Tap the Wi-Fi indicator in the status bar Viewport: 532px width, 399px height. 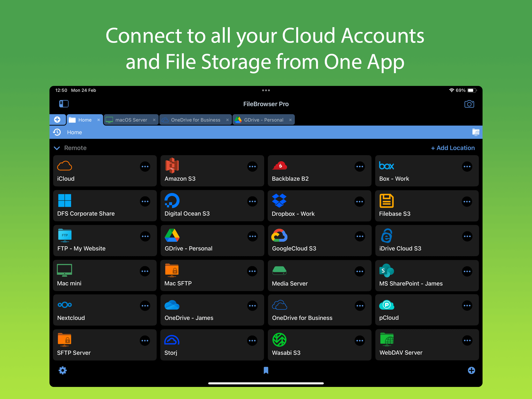pyautogui.click(x=451, y=90)
